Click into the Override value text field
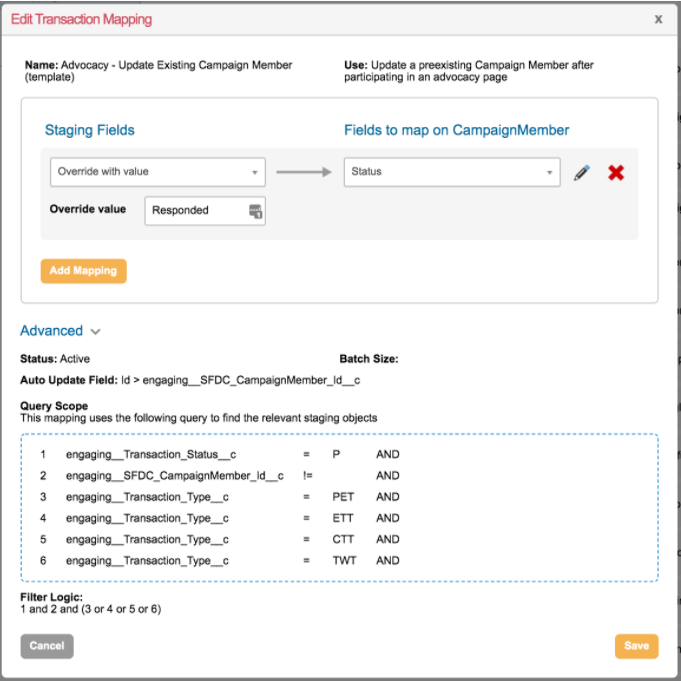681x681 pixels. (x=195, y=211)
